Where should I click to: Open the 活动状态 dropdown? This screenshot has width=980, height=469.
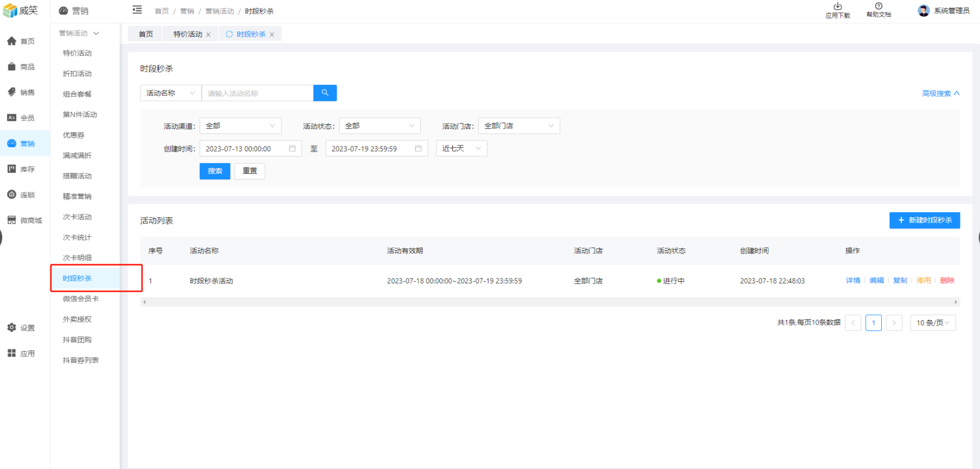[380, 126]
